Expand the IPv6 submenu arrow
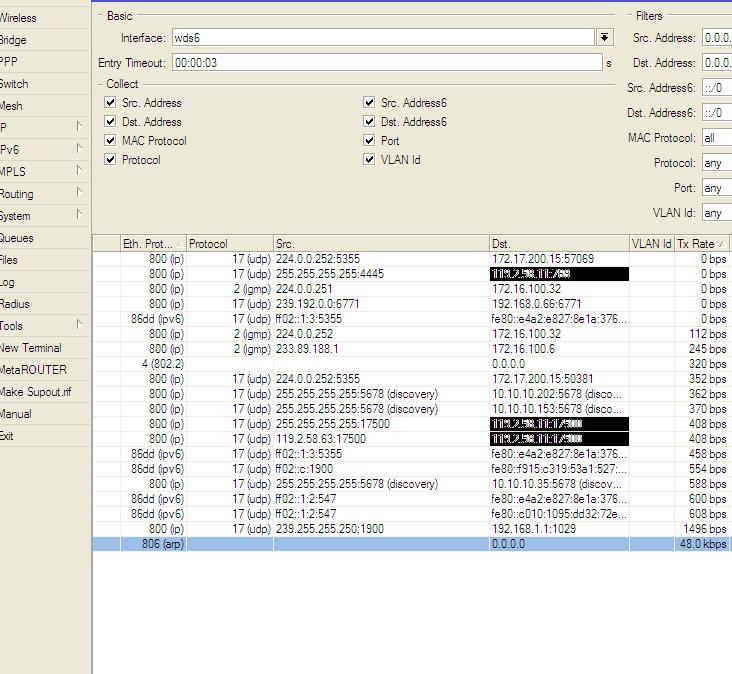Image resolution: width=732 pixels, height=674 pixels. pyautogui.click(x=79, y=149)
